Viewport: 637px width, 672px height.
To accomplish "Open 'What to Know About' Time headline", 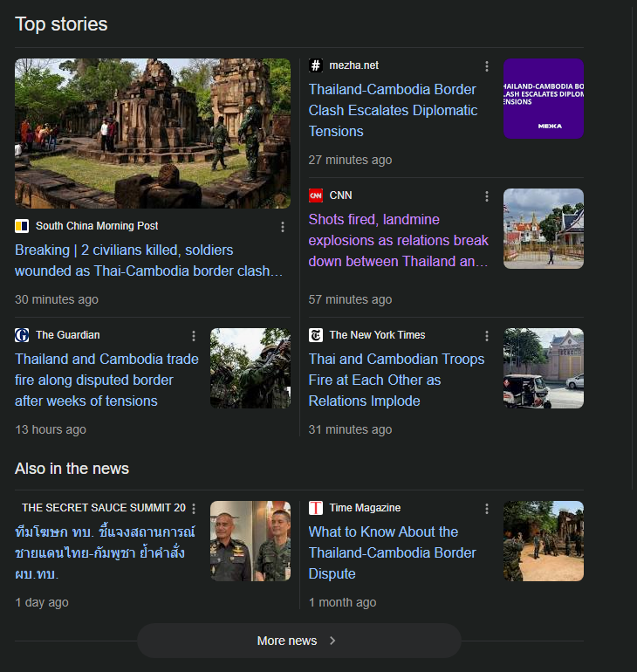I will tap(392, 552).
